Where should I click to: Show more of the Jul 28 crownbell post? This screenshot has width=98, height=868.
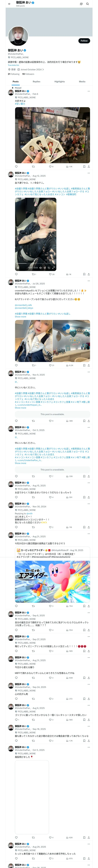pyautogui.click(x=20, y=316)
